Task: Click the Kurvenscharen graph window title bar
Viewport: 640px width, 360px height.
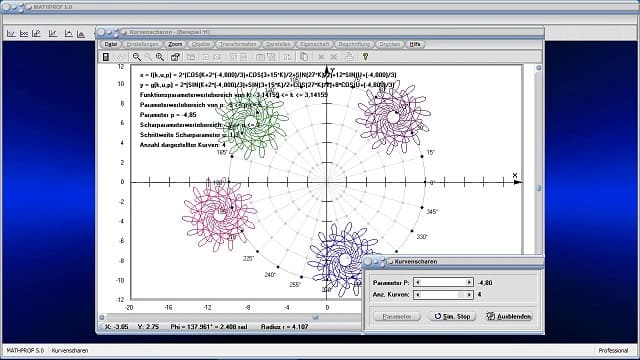Action: [x=320, y=32]
